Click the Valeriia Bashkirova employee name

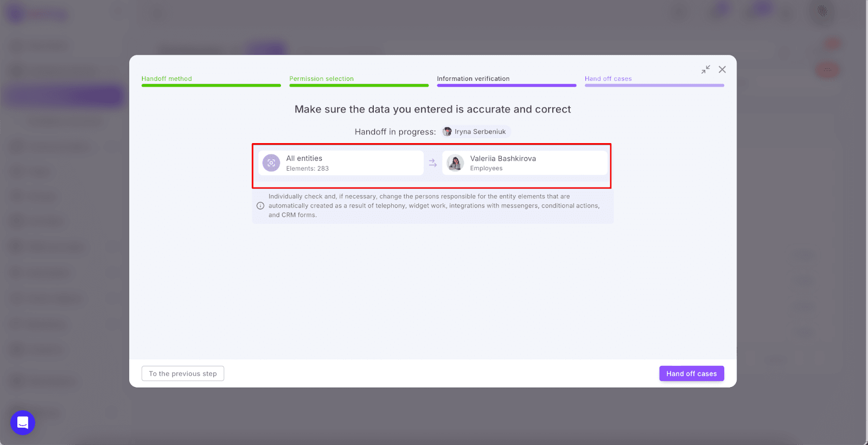coord(503,158)
